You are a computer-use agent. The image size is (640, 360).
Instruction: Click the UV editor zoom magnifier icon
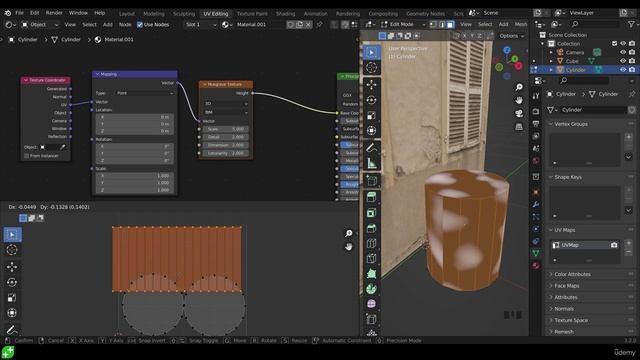coord(349,233)
